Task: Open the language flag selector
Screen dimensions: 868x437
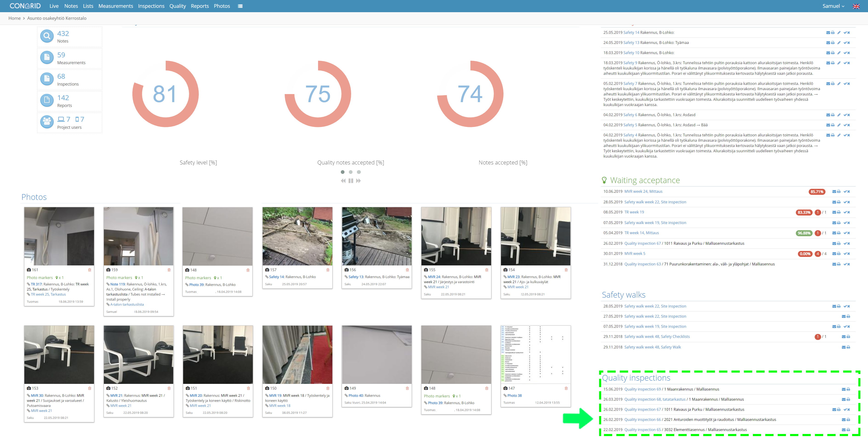Action: click(856, 6)
